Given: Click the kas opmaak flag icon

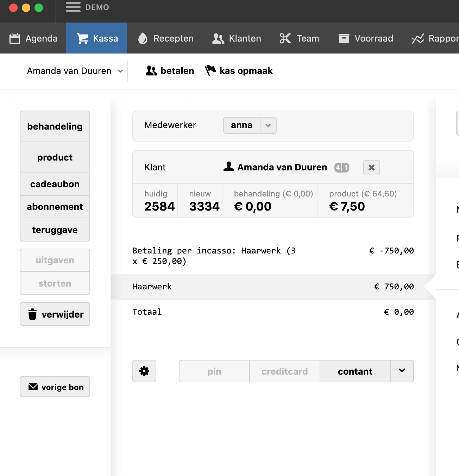Looking at the screenshot, I should pyautogui.click(x=210, y=71).
